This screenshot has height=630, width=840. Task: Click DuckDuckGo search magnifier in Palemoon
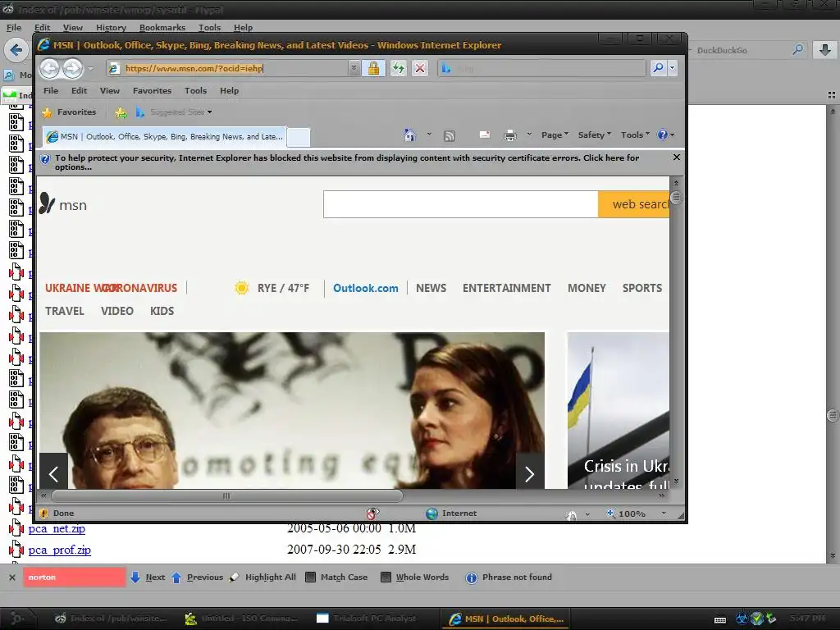[x=797, y=50]
